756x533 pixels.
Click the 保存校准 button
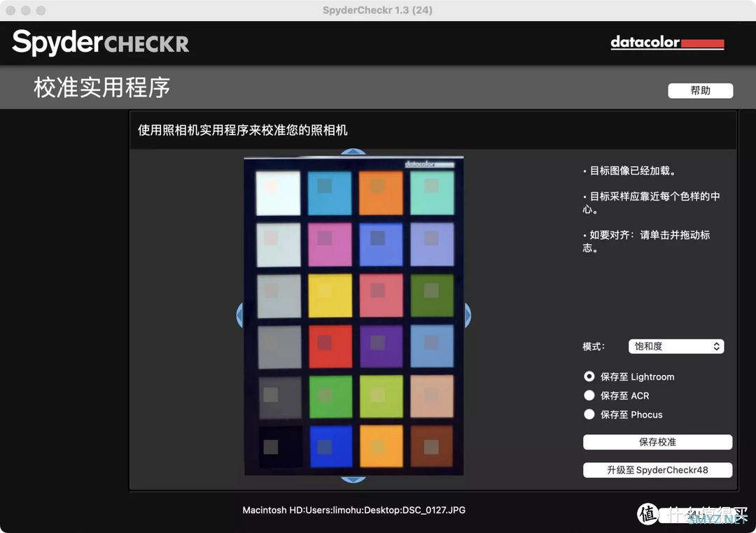point(657,441)
